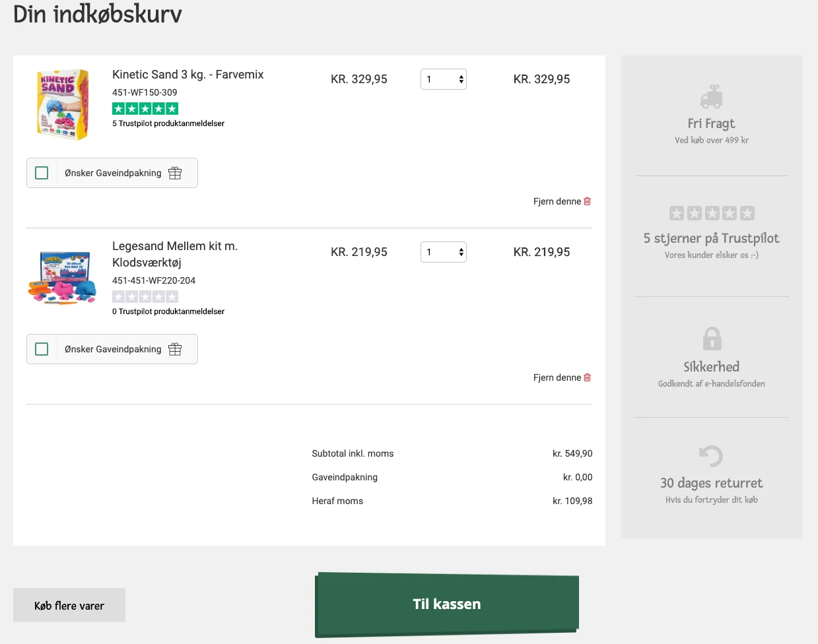Click 'Hvis du fortryder dit køb' text

[x=712, y=499]
